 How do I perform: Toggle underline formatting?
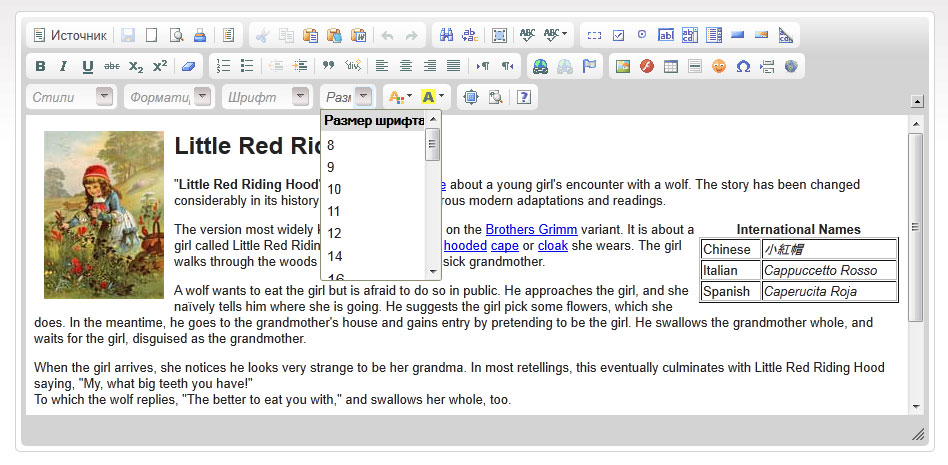[87, 67]
